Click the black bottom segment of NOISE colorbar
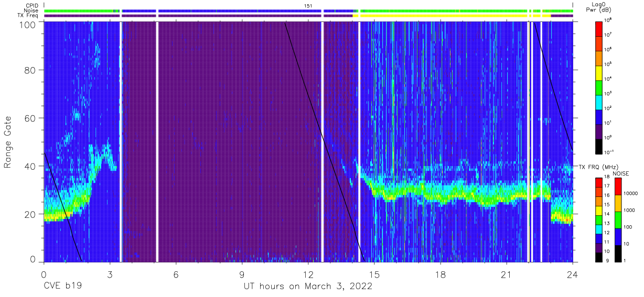Viewport: 644px width, 297px height. pos(619,252)
